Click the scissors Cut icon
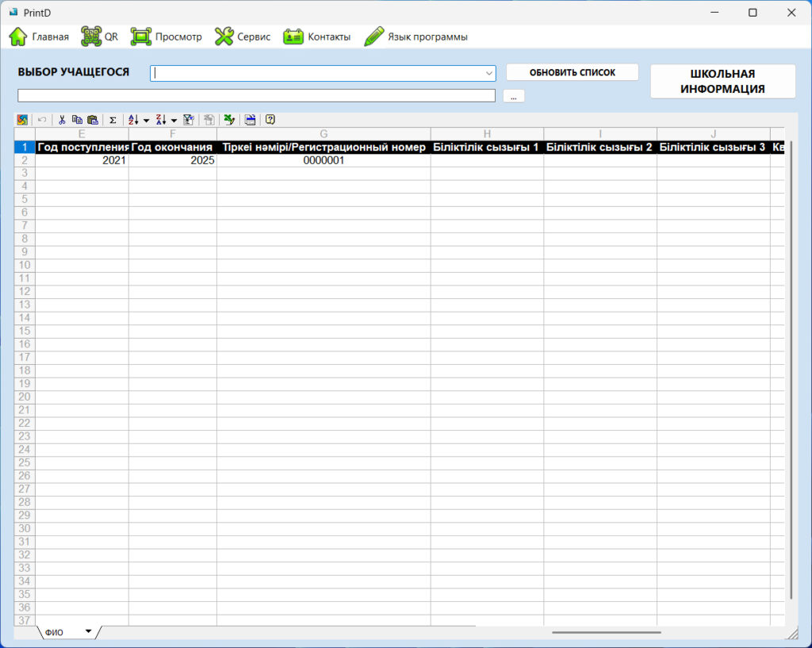Viewport: 812px width, 648px height. point(62,121)
